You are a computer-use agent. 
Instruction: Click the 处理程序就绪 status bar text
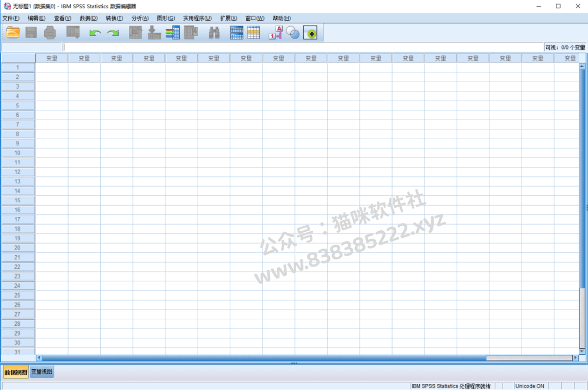451,386
